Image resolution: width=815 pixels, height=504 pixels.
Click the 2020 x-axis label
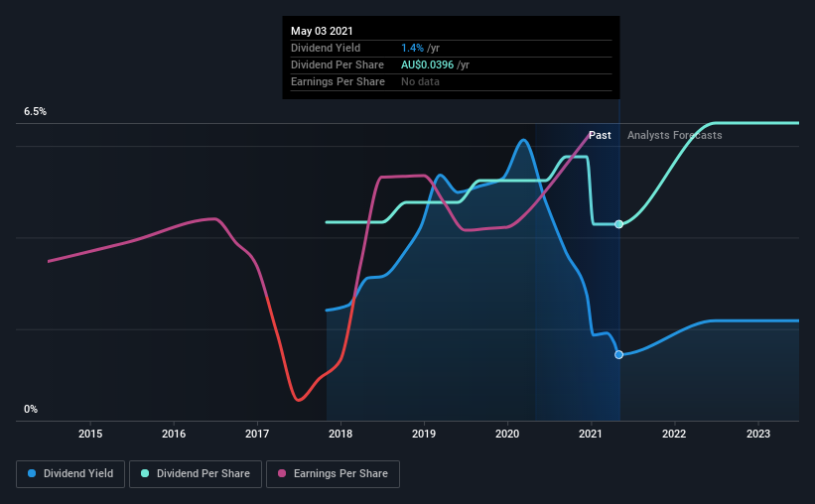tap(507, 434)
